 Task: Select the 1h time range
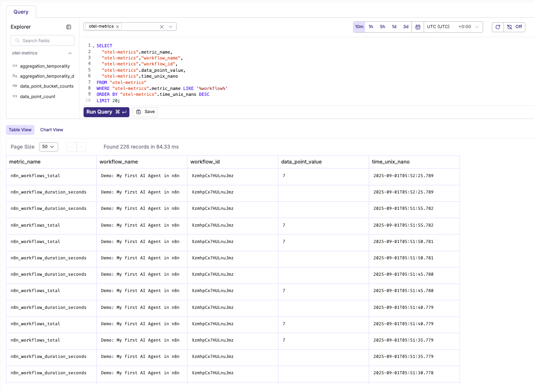[371, 26]
